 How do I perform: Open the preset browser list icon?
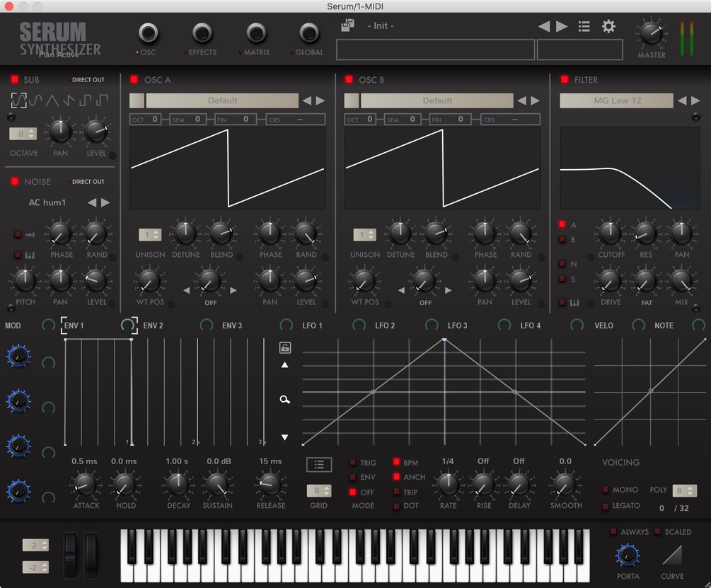(x=584, y=26)
